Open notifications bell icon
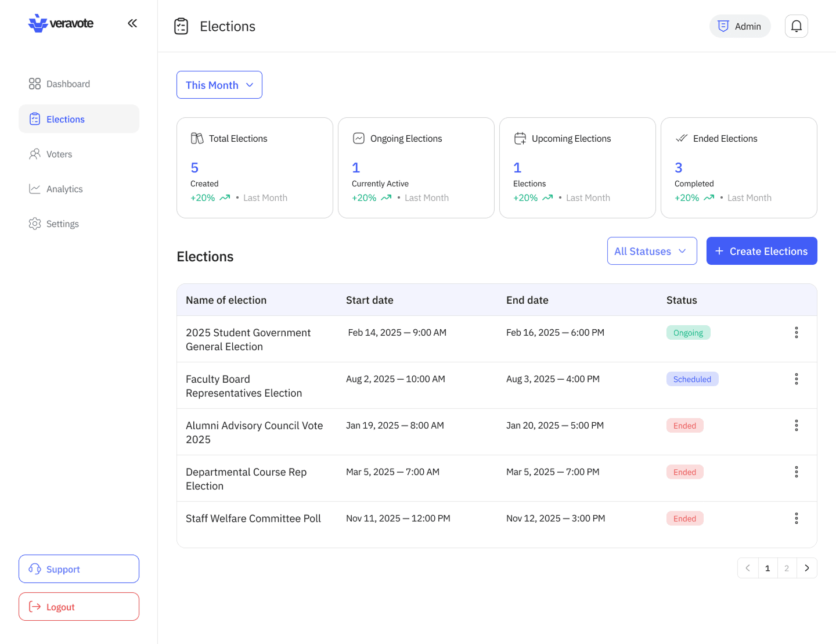Screen dimensions: 836x644 (x=796, y=26)
